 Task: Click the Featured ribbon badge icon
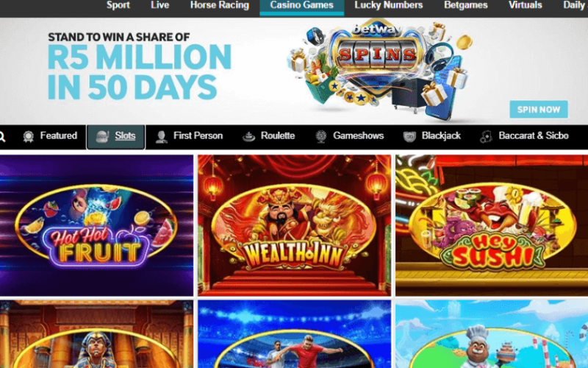pyautogui.click(x=29, y=137)
